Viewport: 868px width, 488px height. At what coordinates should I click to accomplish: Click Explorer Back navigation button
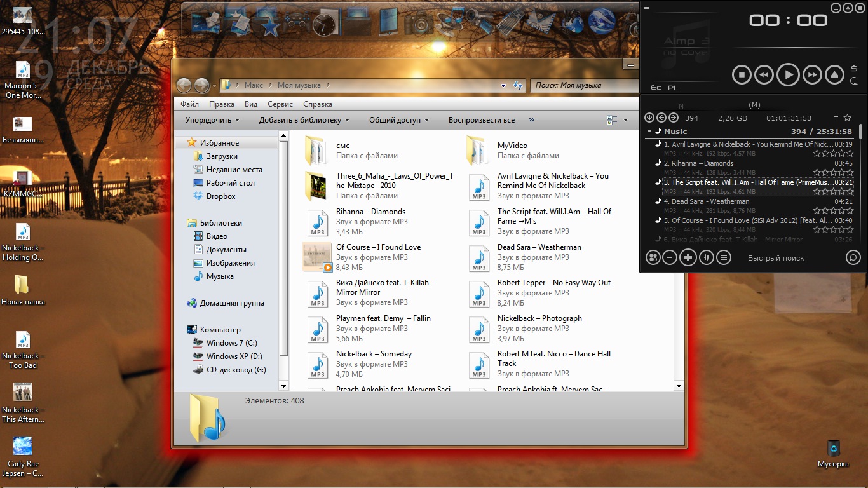(184, 85)
